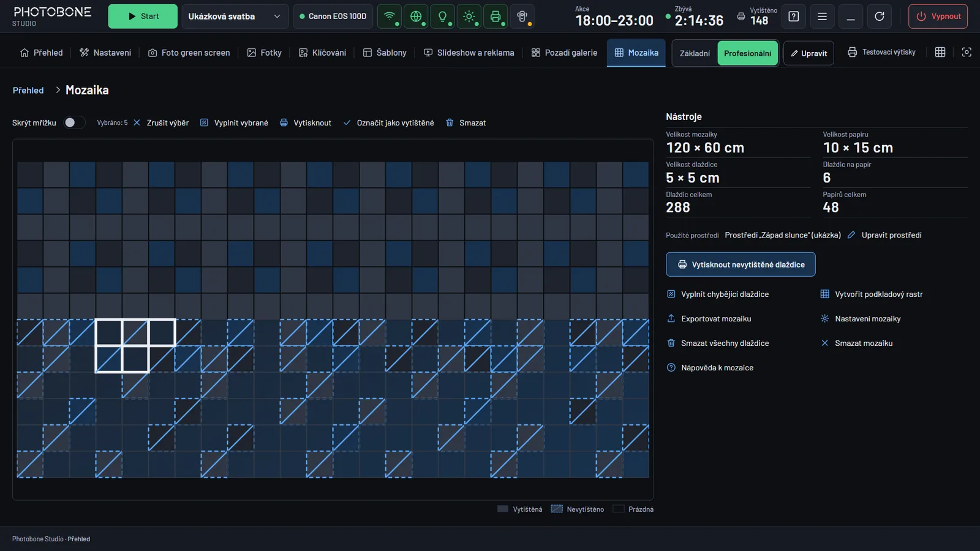
Task: Click Vyplnit chybějící dlaždice
Action: (x=718, y=294)
